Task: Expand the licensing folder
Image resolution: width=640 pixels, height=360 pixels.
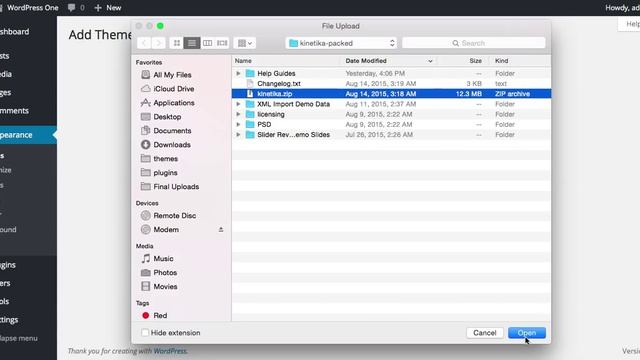Action: pyautogui.click(x=238, y=114)
